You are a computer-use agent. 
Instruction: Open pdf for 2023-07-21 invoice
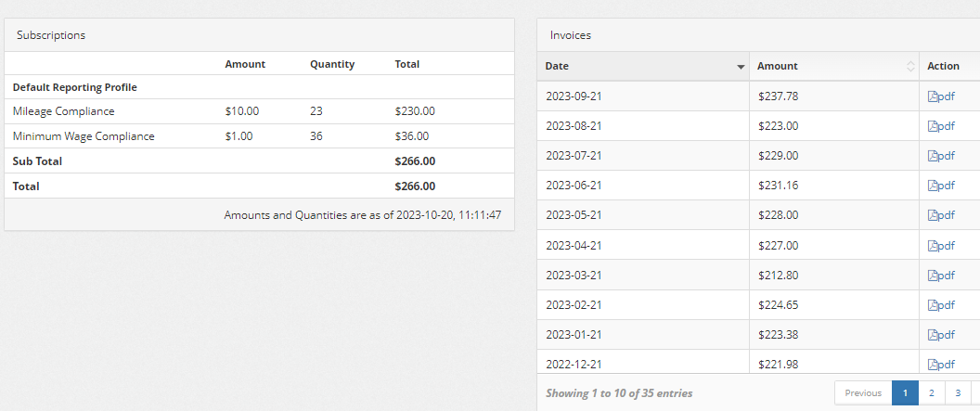coord(941,156)
